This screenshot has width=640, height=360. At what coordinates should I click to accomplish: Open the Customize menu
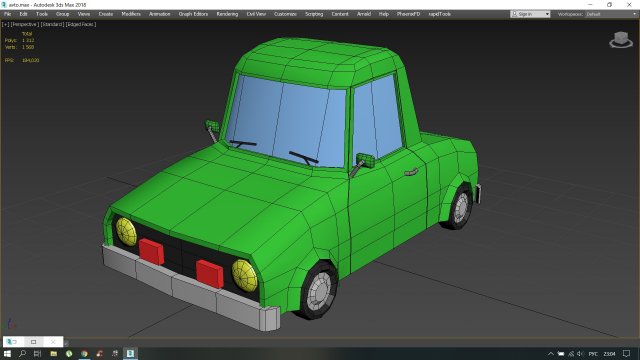coord(285,14)
